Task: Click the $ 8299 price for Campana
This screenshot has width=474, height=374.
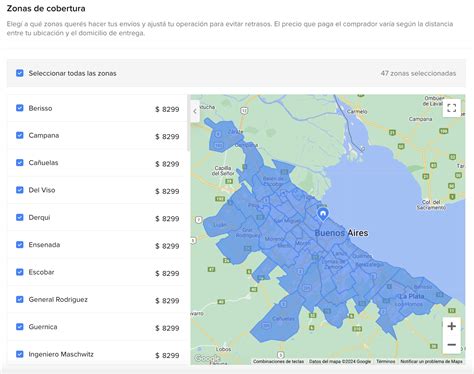Action: tap(167, 137)
